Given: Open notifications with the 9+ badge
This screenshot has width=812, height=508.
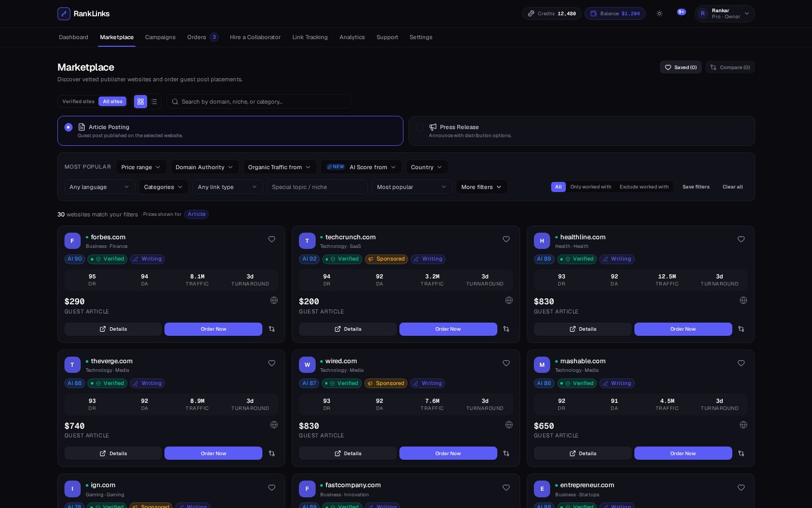Looking at the screenshot, I should click(681, 12).
